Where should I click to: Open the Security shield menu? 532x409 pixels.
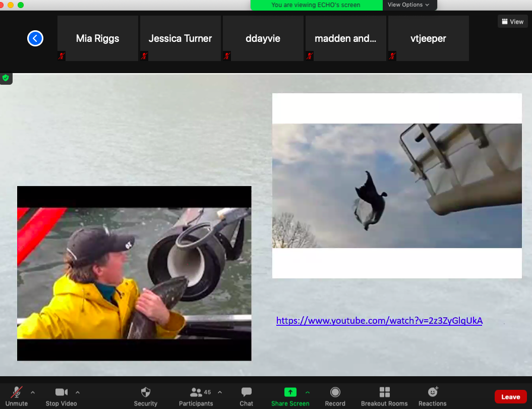click(x=146, y=396)
